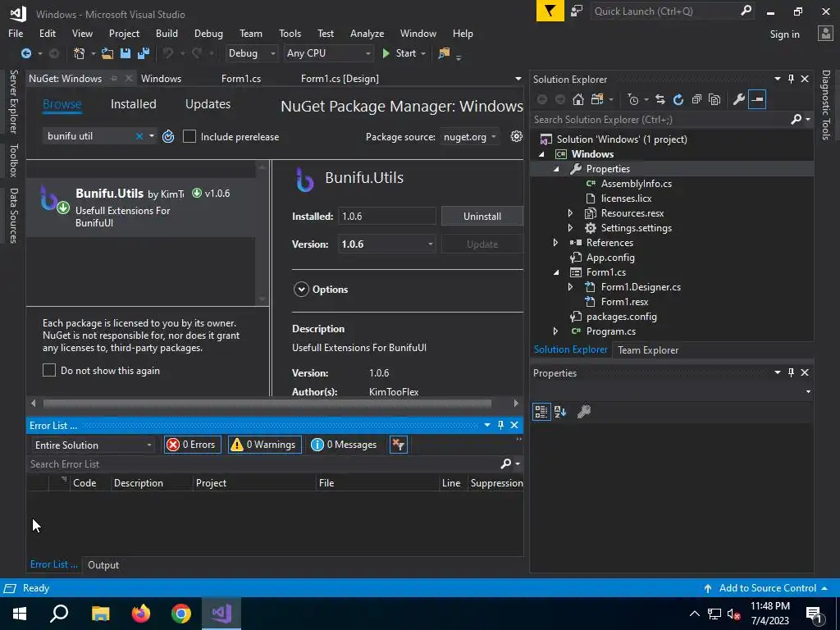Viewport: 840px width, 630px height.
Task: Click the New Project toolbar icon
Action: (x=79, y=53)
